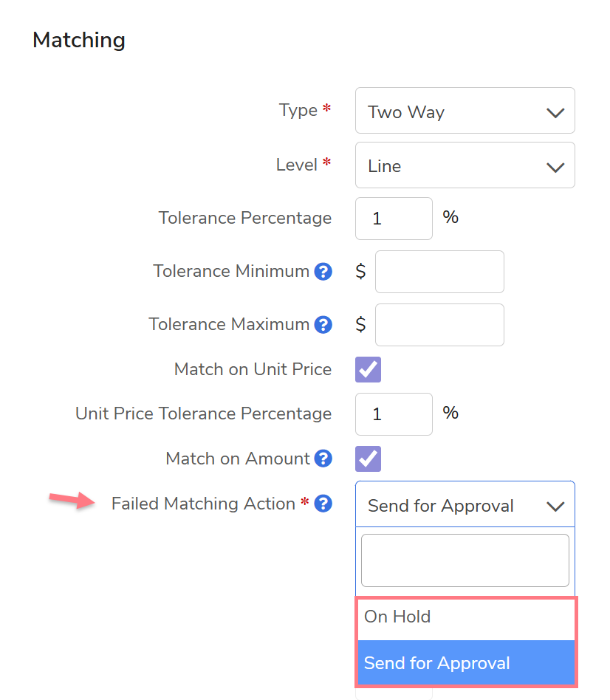Click help icon beside Failed Matching Action
Screen dimensions: 610x700
click(x=323, y=504)
